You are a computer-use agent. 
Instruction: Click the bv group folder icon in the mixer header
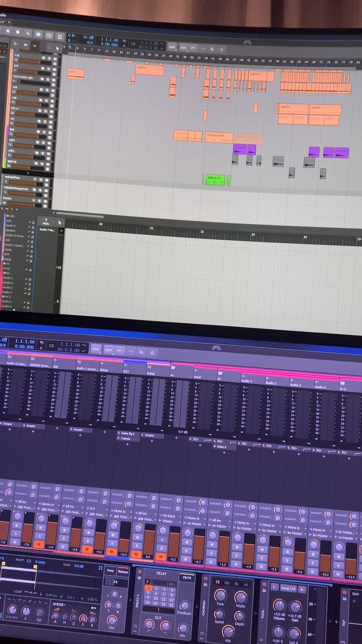(220, 372)
